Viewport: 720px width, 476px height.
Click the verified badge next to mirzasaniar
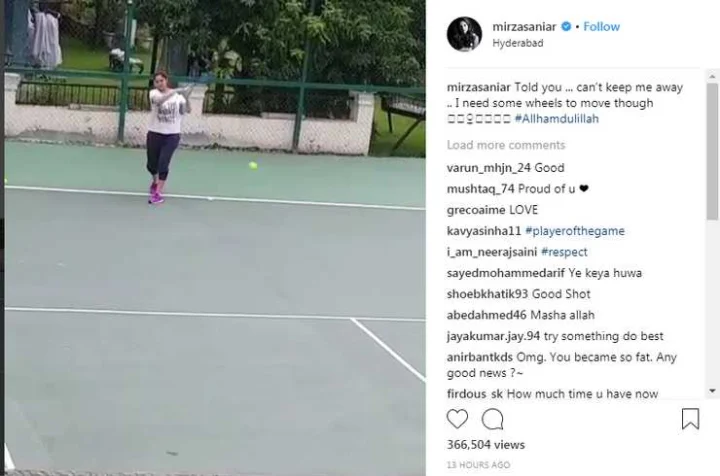tap(566, 27)
